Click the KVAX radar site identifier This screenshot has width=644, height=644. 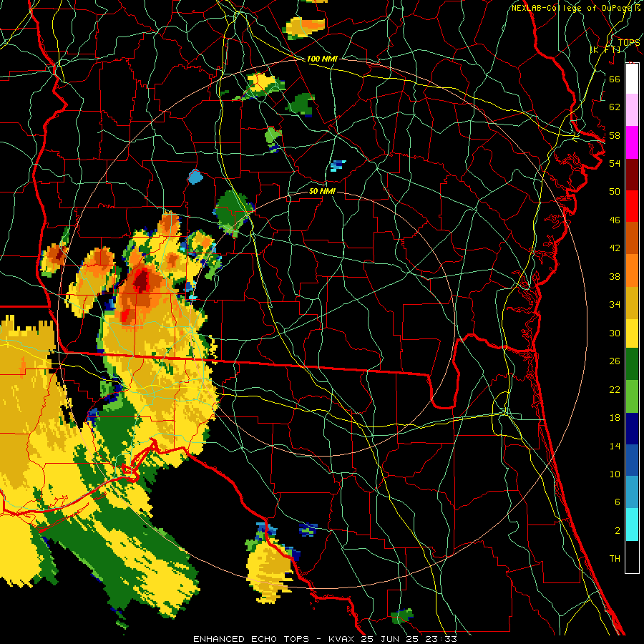point(343,639)
